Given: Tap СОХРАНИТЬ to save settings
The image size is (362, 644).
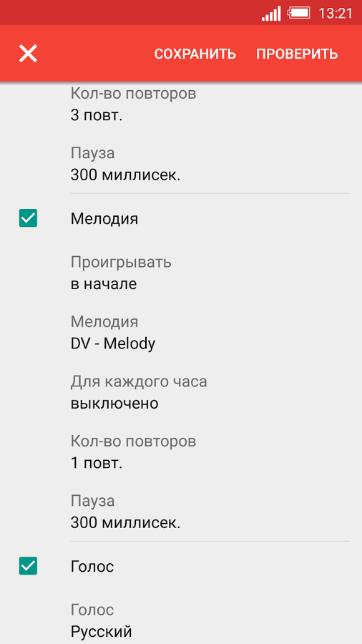Looking at the screenshot, I should tap(195, 54).
